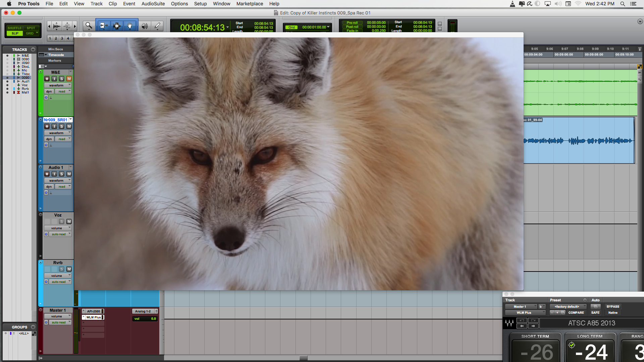Viewport: 644px width, 362px height.
Task: Click Master 1 vol 0.0 field
Action: (x=145, y=319)
